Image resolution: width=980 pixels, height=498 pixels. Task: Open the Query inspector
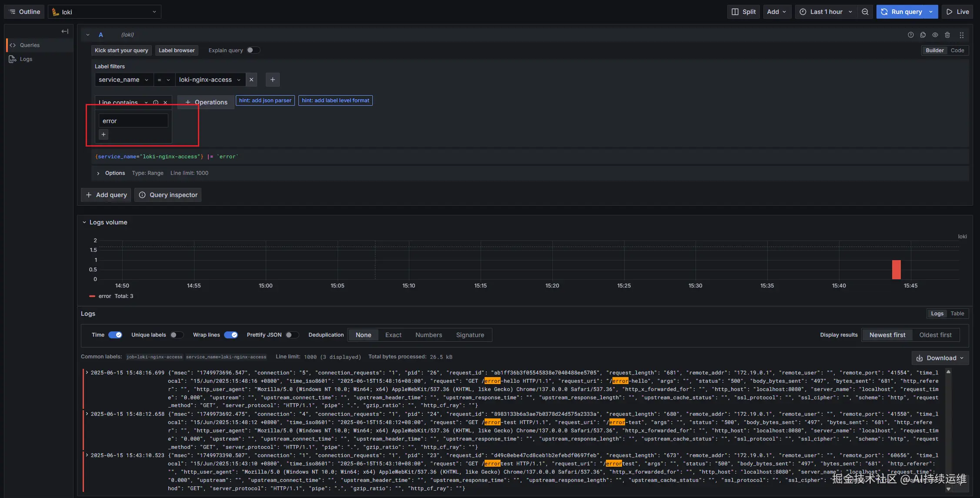[x=168, y=194]
